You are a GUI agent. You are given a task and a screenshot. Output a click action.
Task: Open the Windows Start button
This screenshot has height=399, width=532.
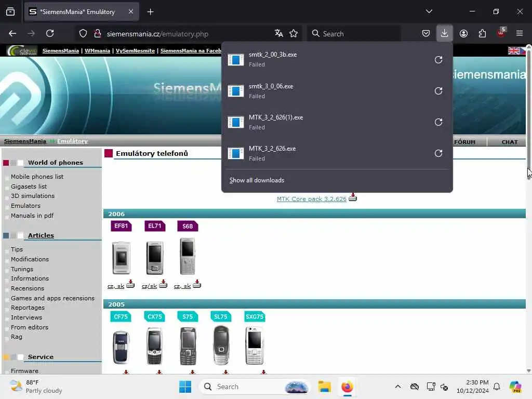185,387
